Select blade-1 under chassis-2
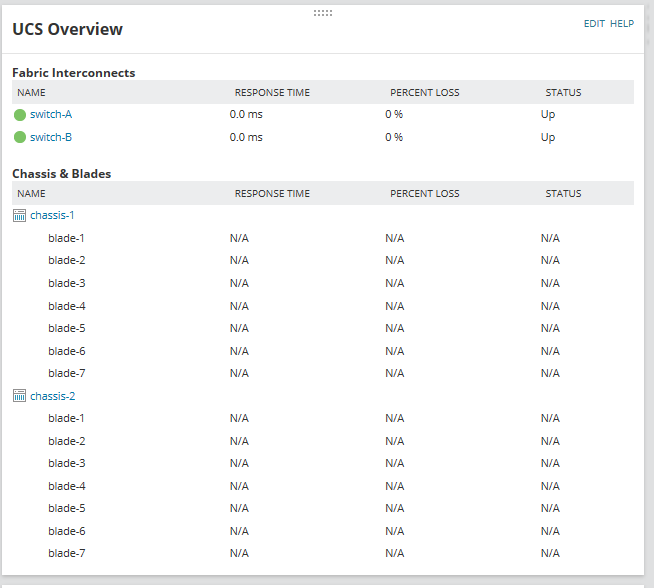654x588 pixels. [x=66, y=418]
